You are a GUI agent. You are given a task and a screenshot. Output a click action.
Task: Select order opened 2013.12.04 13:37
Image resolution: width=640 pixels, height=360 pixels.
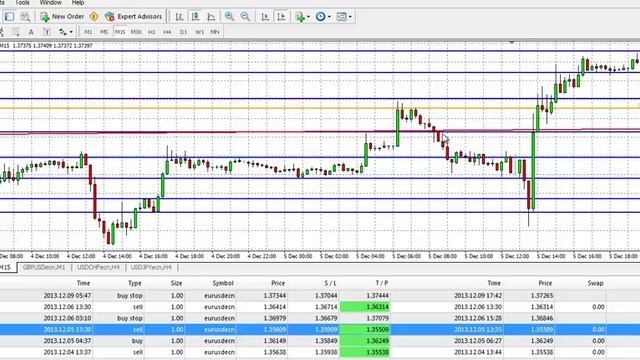(x=320, y=352)
